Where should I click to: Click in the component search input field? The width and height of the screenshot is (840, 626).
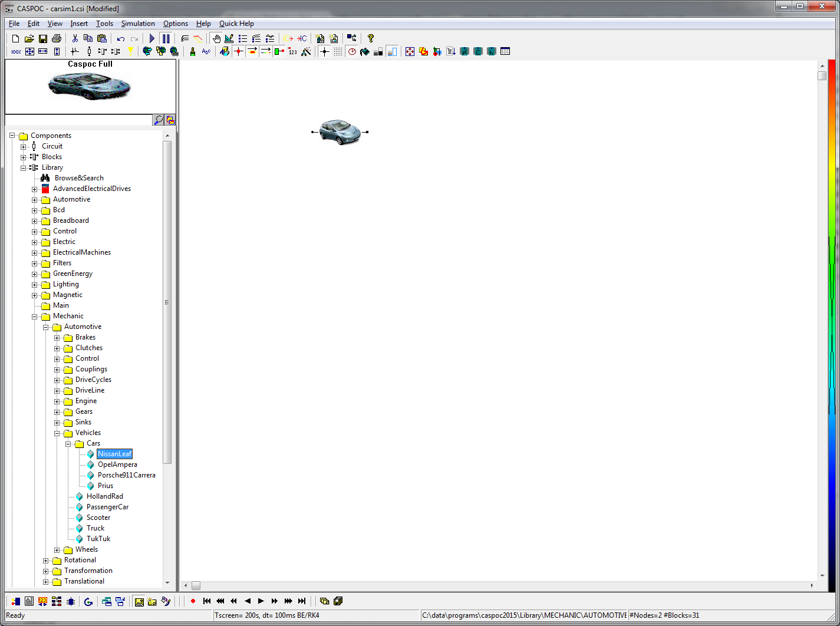point(78,120)
